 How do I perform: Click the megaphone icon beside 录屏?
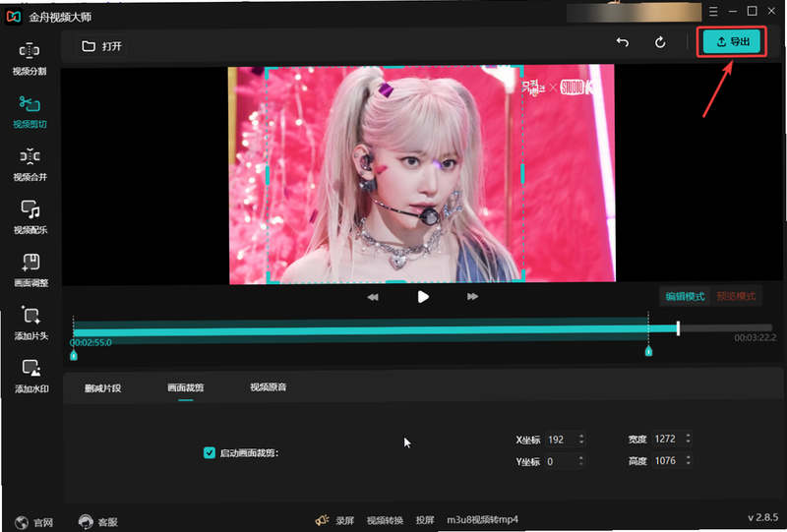[x=323, y=520]
